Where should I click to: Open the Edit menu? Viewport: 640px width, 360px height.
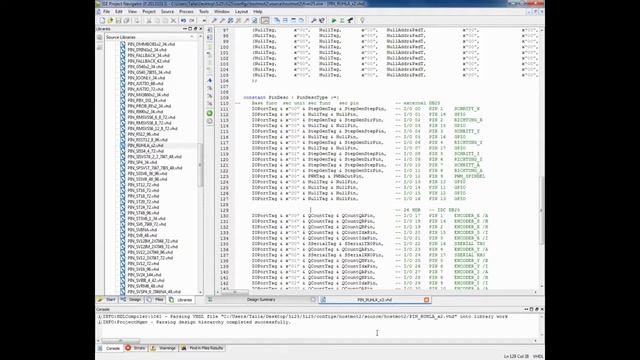[x=119, y=12]
